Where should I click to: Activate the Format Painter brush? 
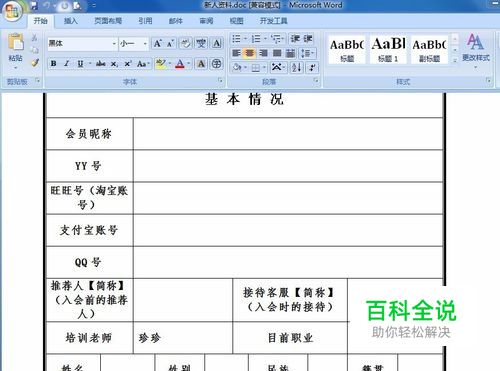35,62
